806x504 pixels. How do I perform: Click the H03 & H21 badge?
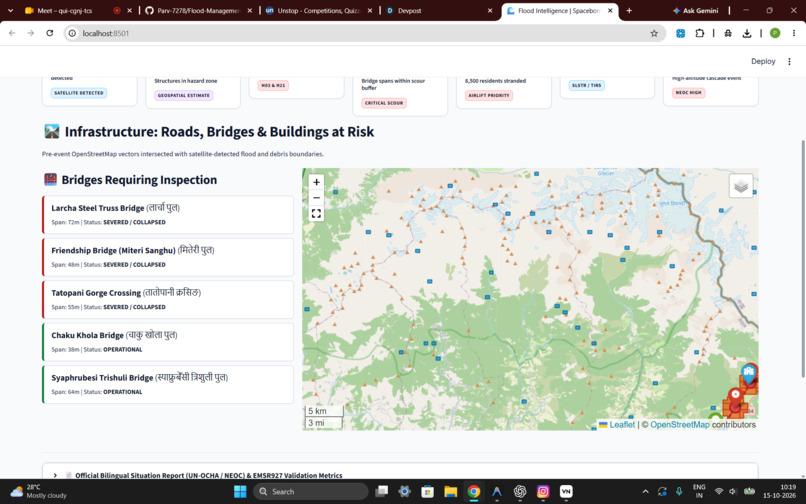tap(273, 85)
